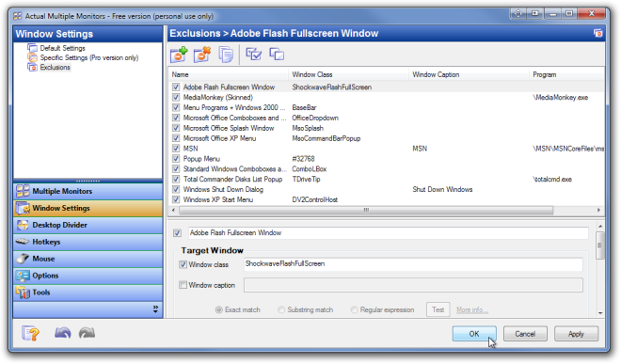
Task: Click the Exclusions tree icon
Action: [32, 68]
